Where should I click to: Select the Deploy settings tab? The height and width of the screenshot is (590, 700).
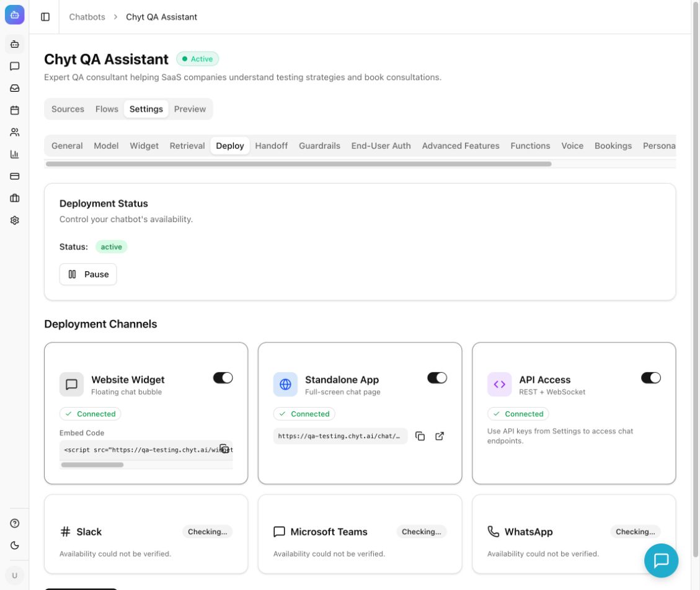(x=229, y=146)
